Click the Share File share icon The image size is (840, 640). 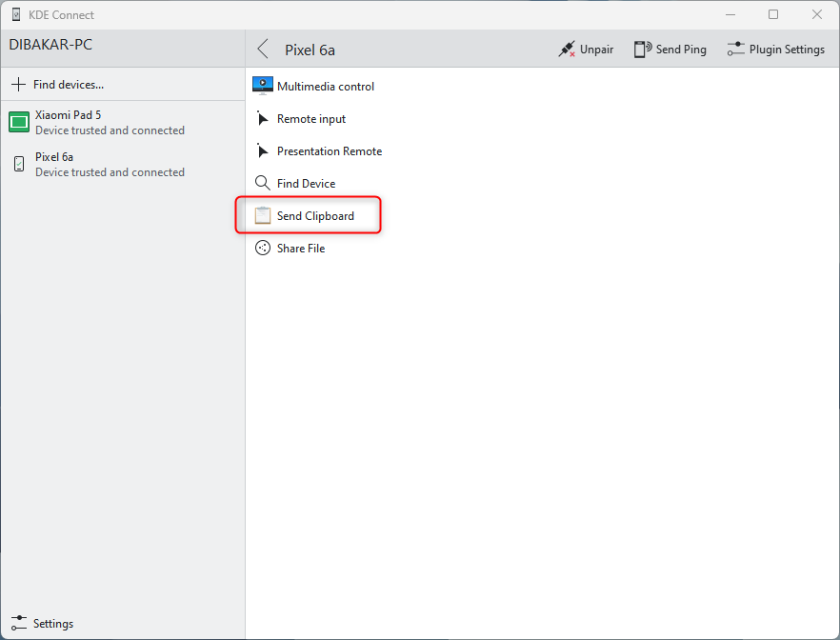[263, 248]
